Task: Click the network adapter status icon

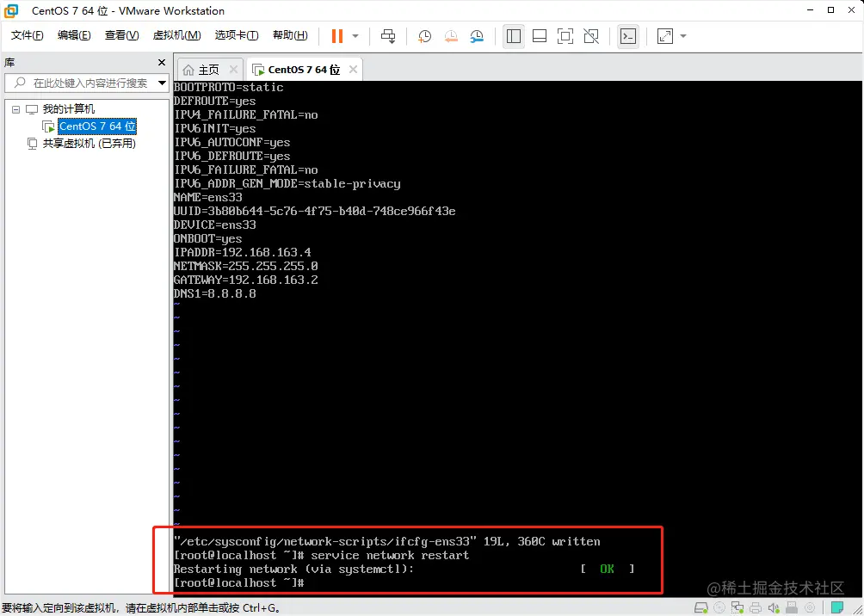Action: pos(737,608)
